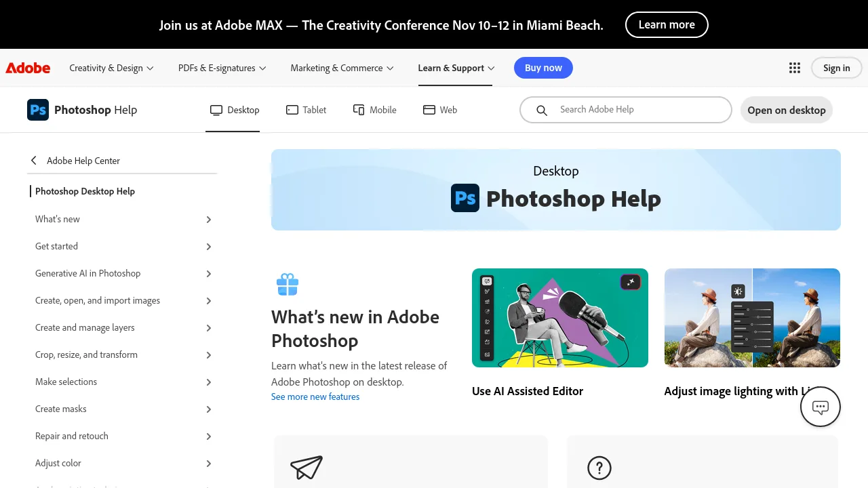This screenshot has width=868, height=488.
Task: Click Use AI Assisted Editor title
Action: coord(528,391)
